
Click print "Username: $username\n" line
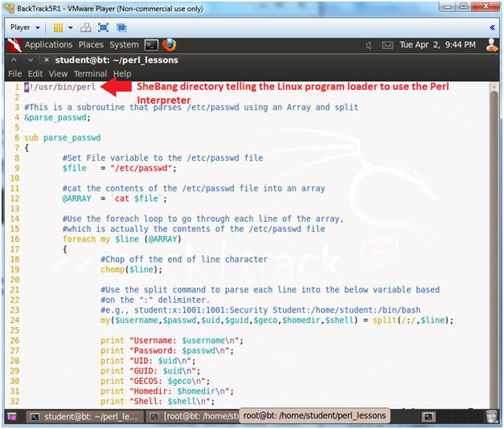click(172, 341)
